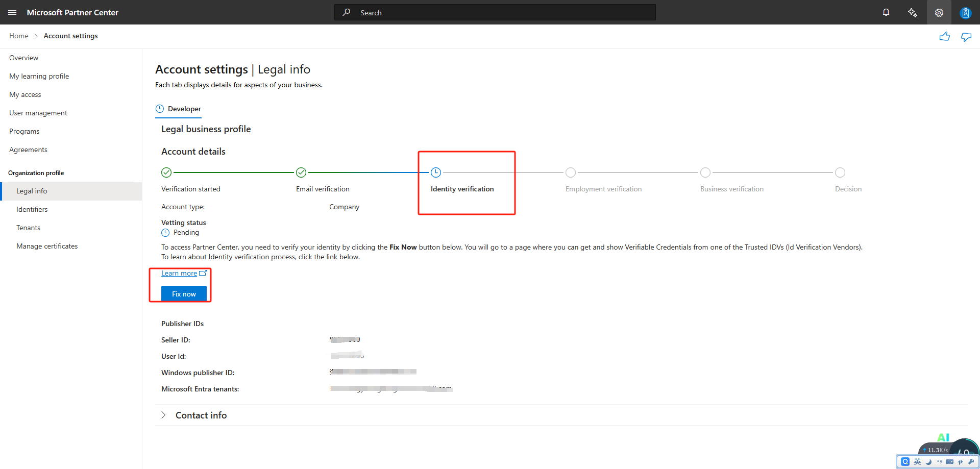Image resolution: width=980 pixels, height=469 pixels.
Task: Give thumbs up feedback
Action: 945,36
